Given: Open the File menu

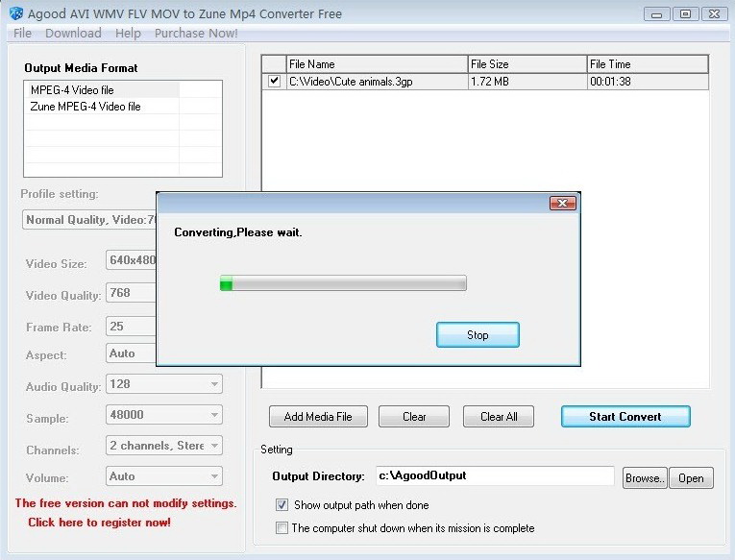Looking at the screenshot, I should point(22,34).
